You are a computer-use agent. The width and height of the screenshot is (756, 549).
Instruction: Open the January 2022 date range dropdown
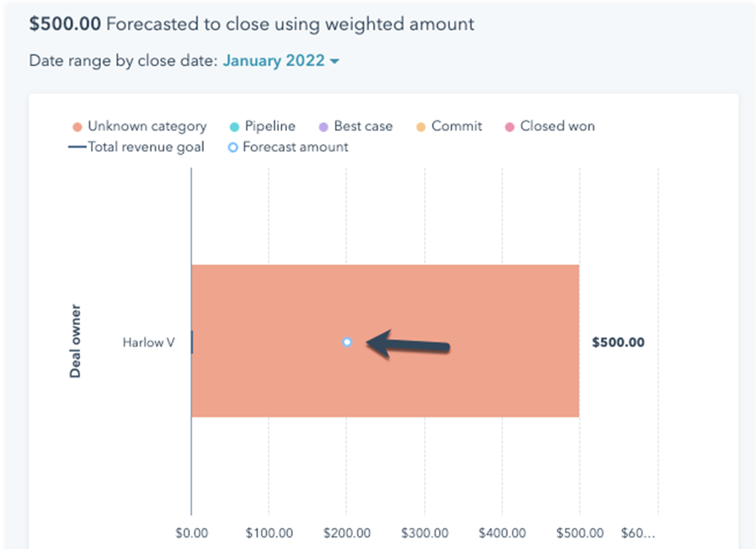point(274,60)
